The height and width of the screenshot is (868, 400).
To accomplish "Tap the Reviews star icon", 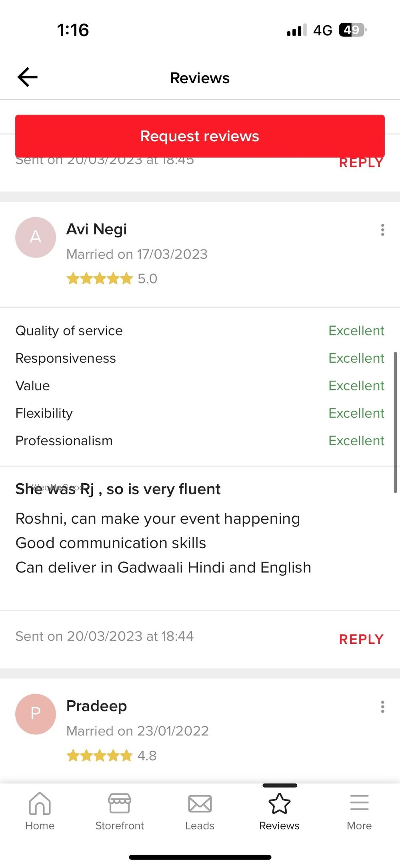I will (x=279, y=804).
